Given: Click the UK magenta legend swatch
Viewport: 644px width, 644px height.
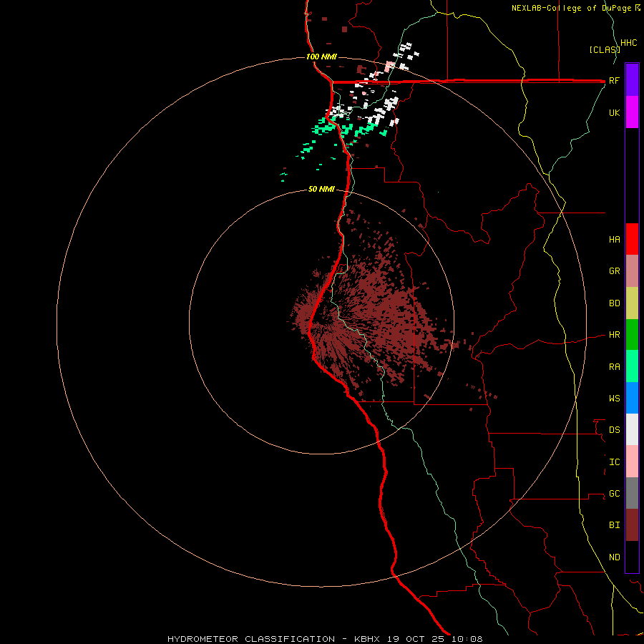Looking at the screenshot, I should pos(632,112).
